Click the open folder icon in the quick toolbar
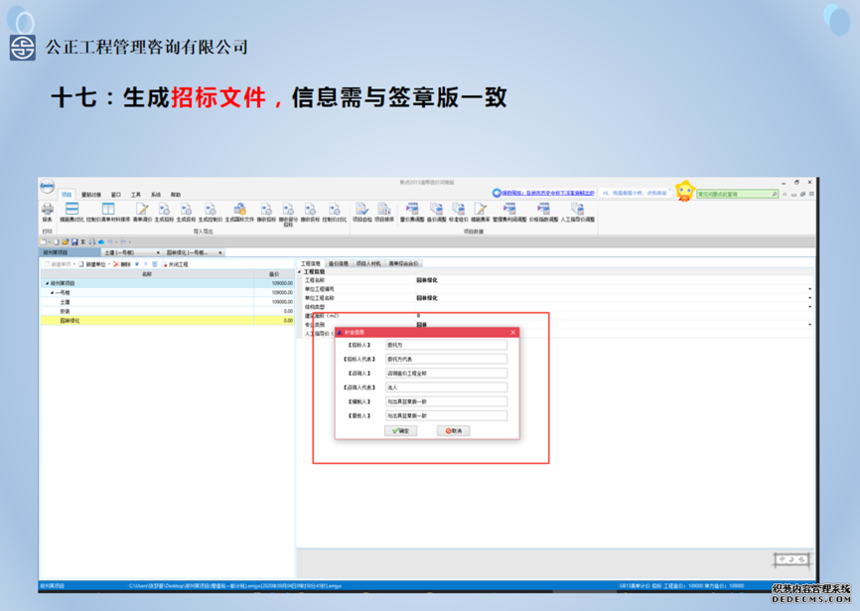 65,242
